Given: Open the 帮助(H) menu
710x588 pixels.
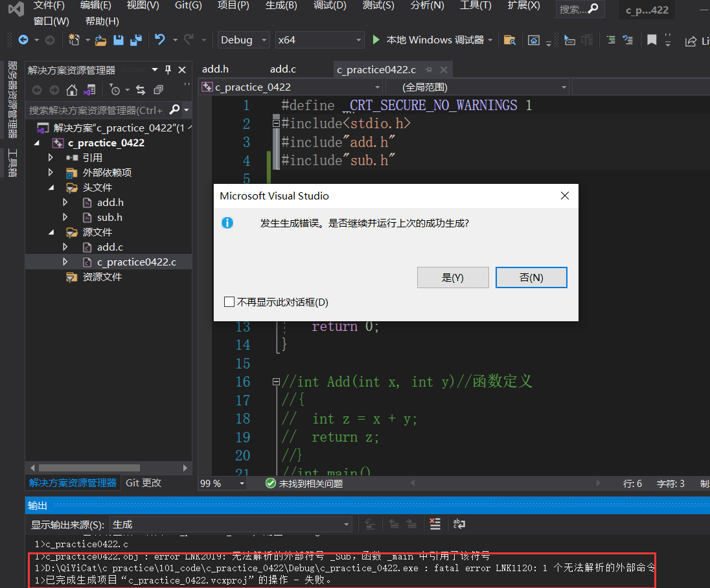Looking at the screenshot, I should click(x=102, y=21).
